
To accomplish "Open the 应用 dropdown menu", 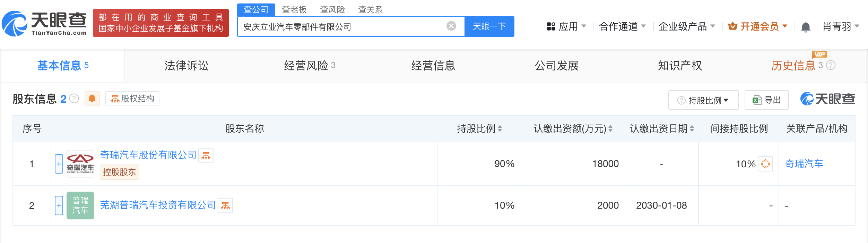I will [566, 26].
